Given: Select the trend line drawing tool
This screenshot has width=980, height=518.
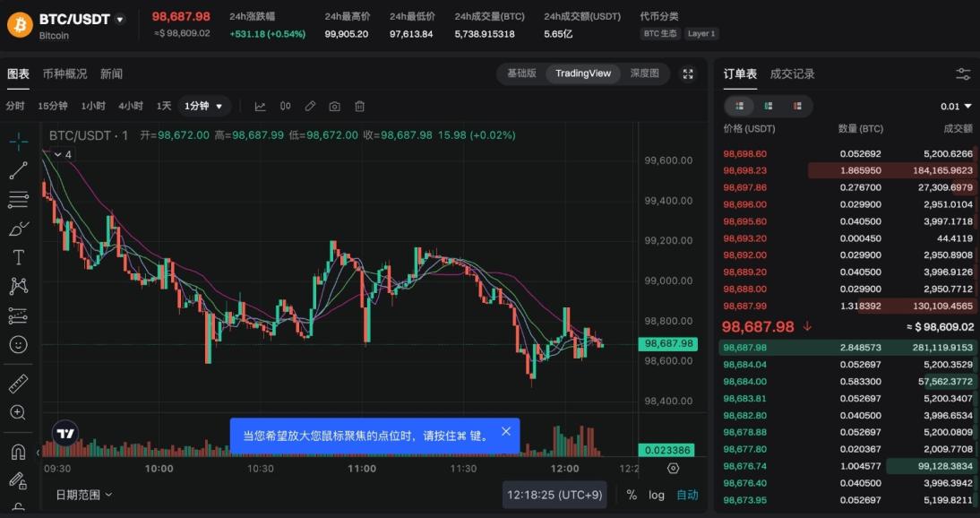Looking at the screenshot, I should tap(18, 170).
